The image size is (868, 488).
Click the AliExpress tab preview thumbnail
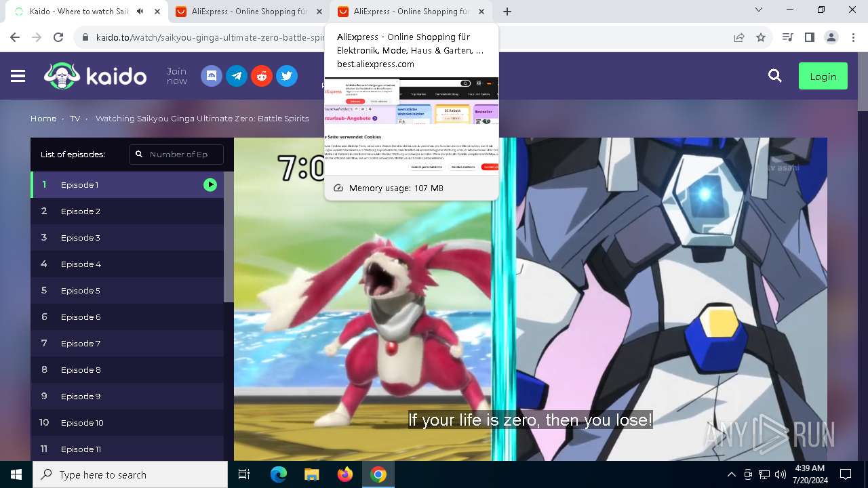[412, 126]
